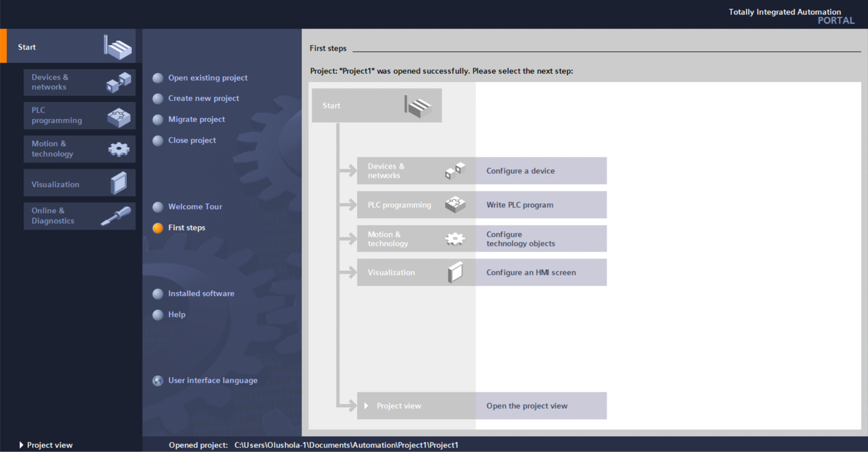This screenshot has height=452, width=868.
Task: Click the Start factory icon in sidebar
Action: click(117, 47)
